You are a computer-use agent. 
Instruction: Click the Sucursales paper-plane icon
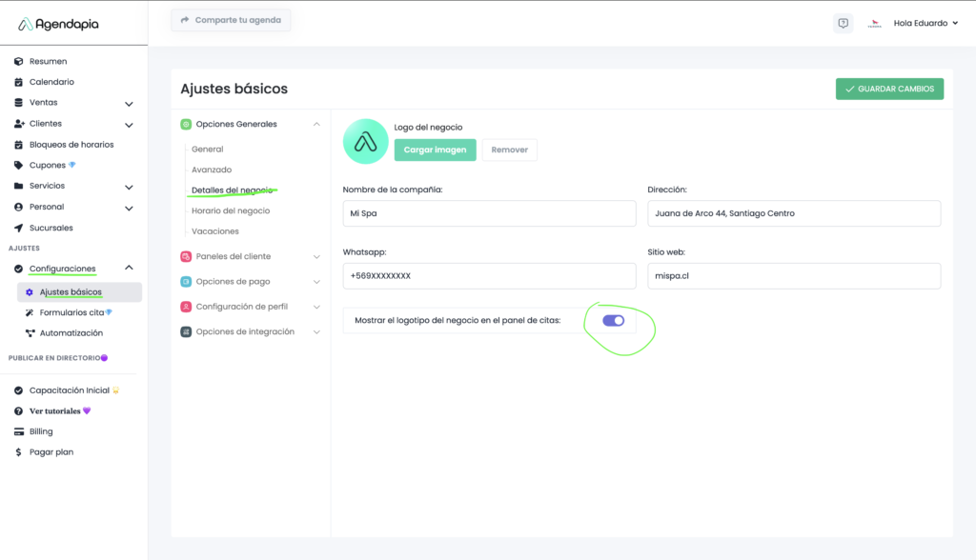(x=19, y=228)
